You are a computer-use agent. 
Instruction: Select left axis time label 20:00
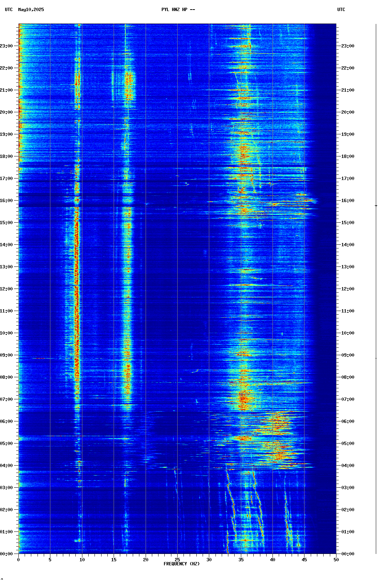click(x=6, y=112)
